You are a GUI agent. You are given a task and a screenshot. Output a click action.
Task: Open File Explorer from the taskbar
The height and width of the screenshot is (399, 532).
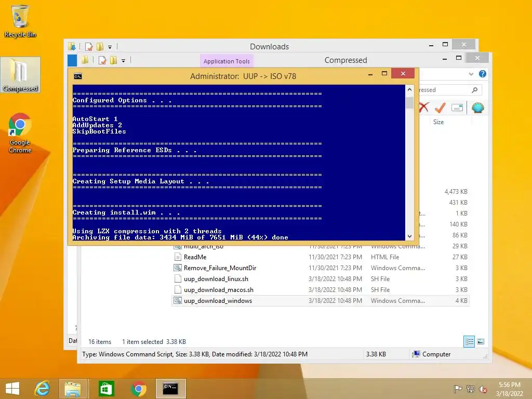tap(73, 389)
